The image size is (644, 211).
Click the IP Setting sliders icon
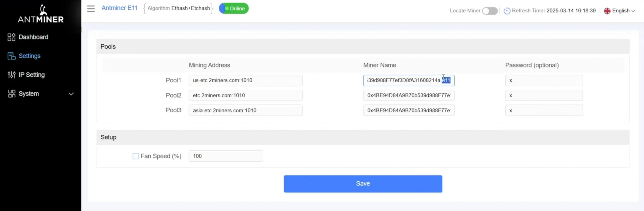point(11,75)
